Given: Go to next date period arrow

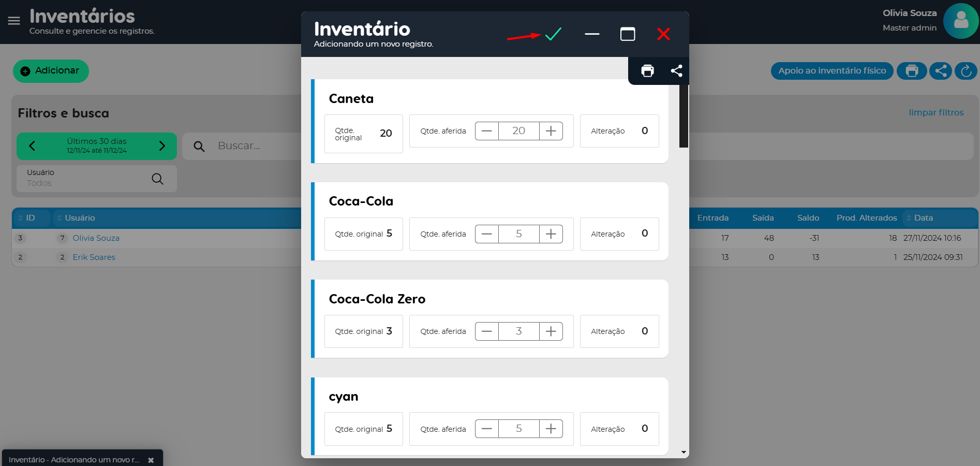Looking at the screenshot, I should click(162, 146).
